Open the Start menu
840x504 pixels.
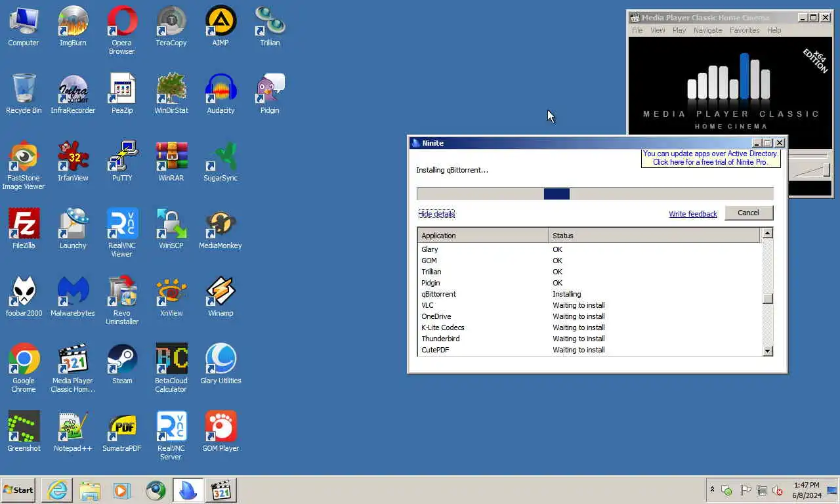point(18,490)
